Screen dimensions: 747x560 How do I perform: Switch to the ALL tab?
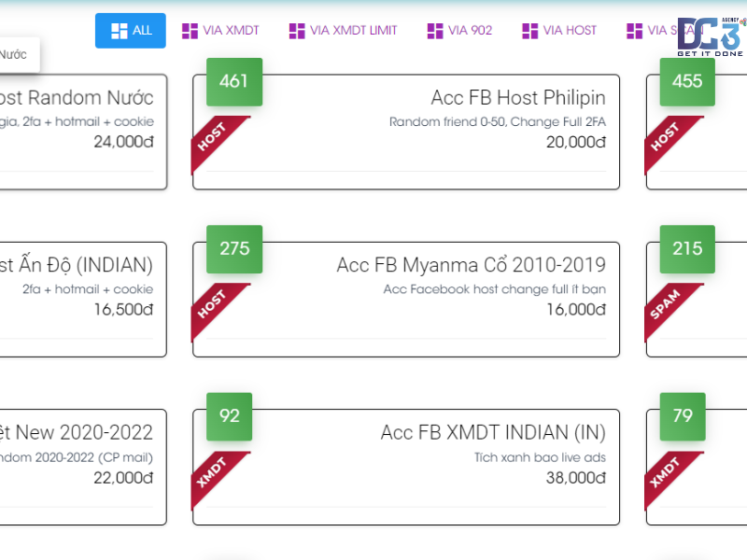click(x=131, y=31)
